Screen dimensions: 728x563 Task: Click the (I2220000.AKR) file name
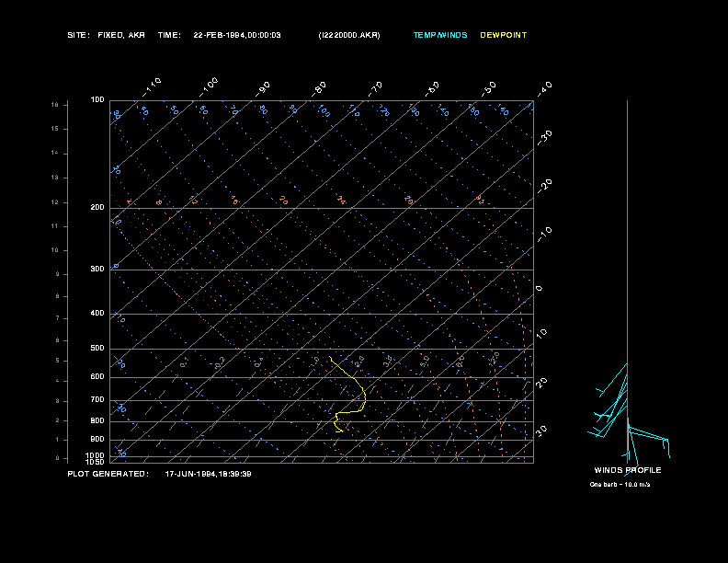349,35
